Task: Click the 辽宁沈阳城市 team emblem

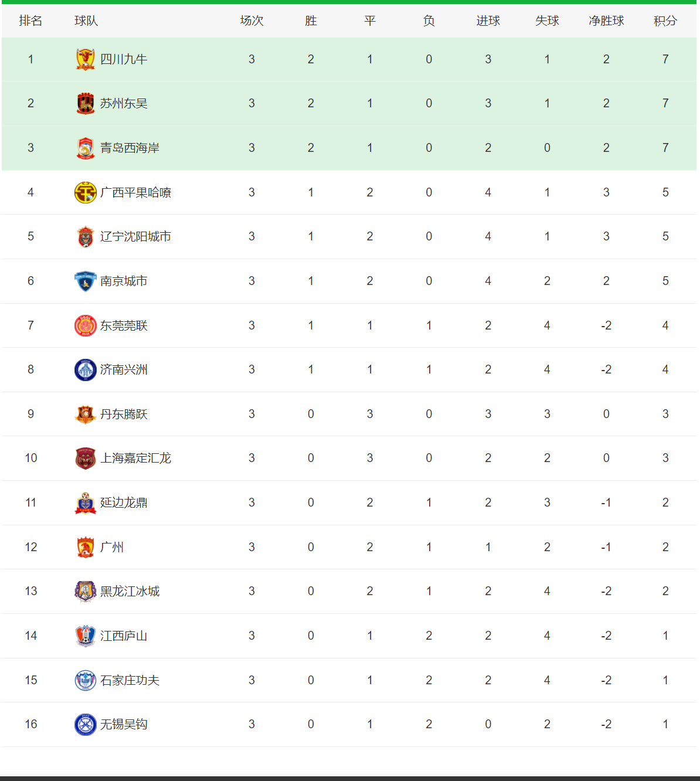Action: (86, 236)
